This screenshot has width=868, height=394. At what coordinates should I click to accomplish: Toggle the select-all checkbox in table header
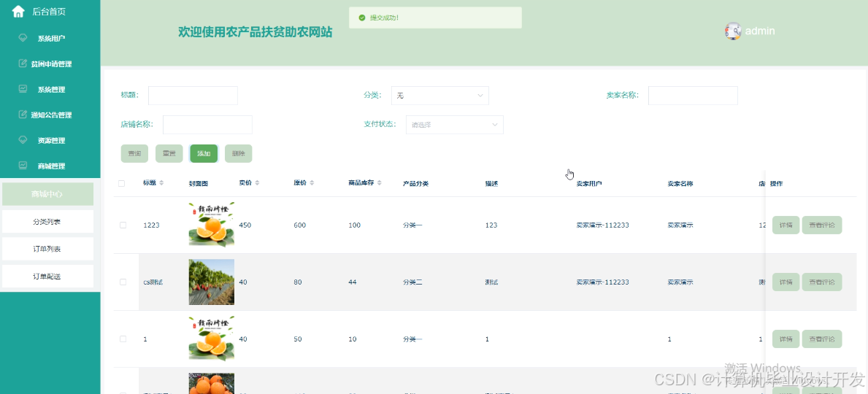122,184
